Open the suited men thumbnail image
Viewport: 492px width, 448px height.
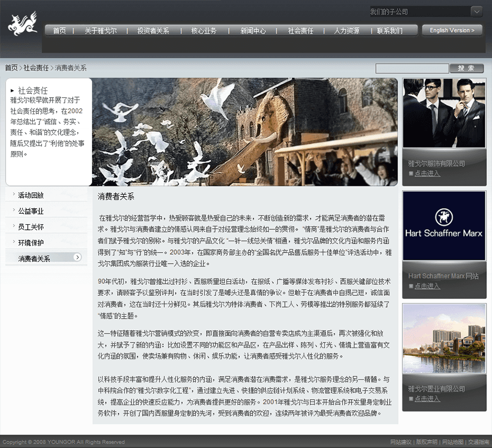[444, 113]
